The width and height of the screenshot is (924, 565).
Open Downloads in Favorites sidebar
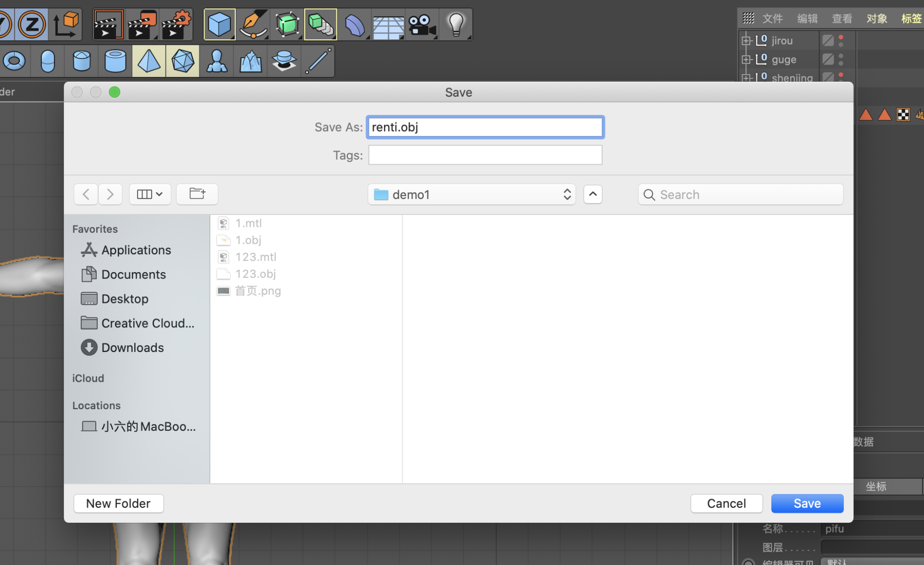click(x=123, y=347)
